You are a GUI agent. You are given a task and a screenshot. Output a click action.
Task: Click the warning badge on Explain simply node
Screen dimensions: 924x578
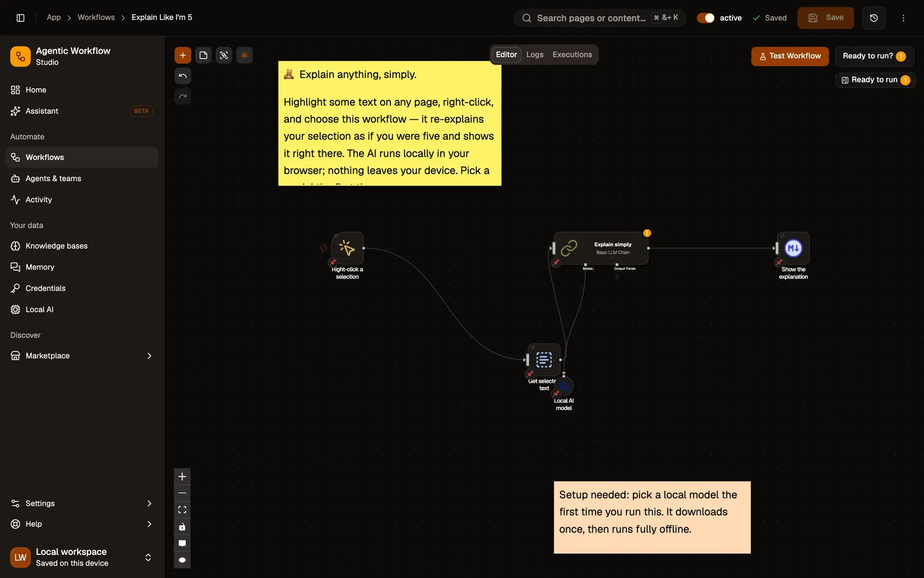(647, 233)
